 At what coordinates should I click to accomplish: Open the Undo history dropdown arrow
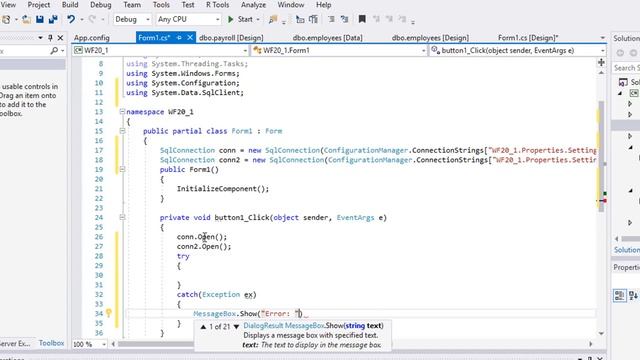point(82,20)
